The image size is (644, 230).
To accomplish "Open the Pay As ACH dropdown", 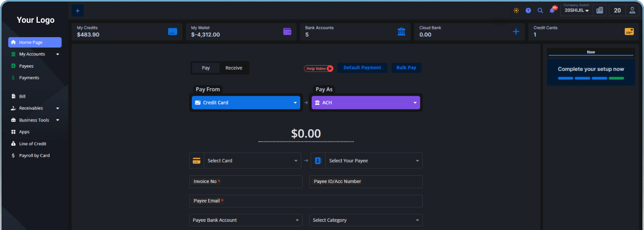I will [366, 103].
